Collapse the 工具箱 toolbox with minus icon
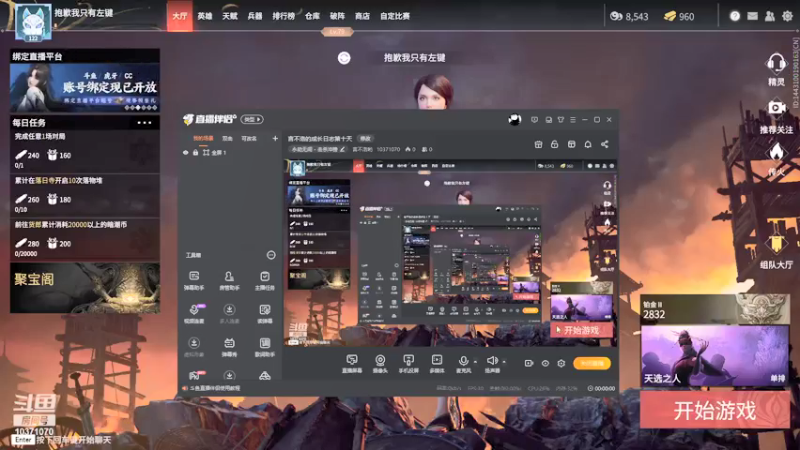Image resolution: width=800 pixels, height=450 pixels. [x=271, y=255]
